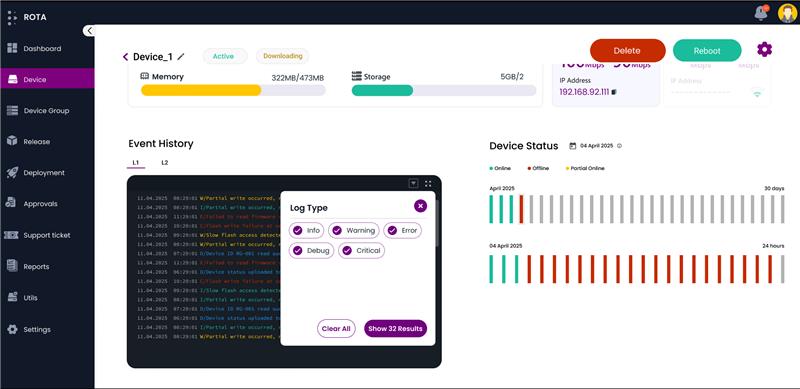Click the Online legend item

500,168
